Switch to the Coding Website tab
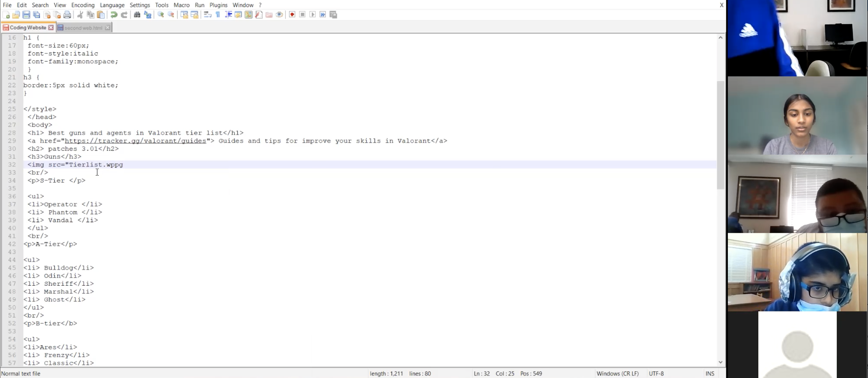The height and width of the screenshot is (378, 868). click(28, 28)
